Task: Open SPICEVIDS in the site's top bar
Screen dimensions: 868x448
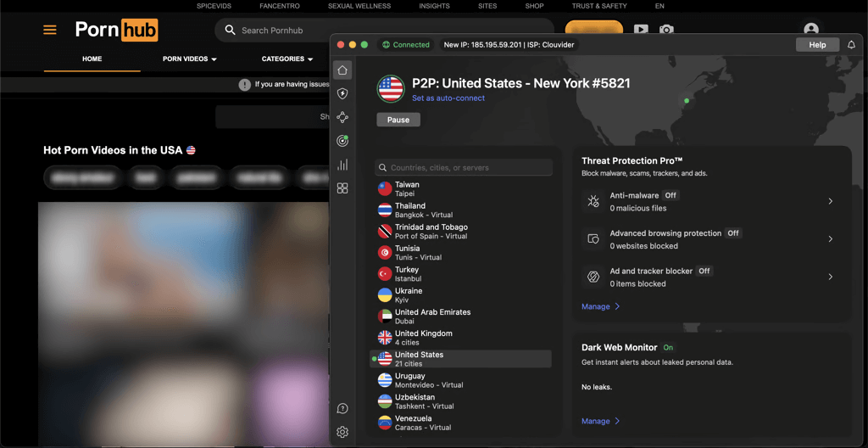Action: (214, 6)
